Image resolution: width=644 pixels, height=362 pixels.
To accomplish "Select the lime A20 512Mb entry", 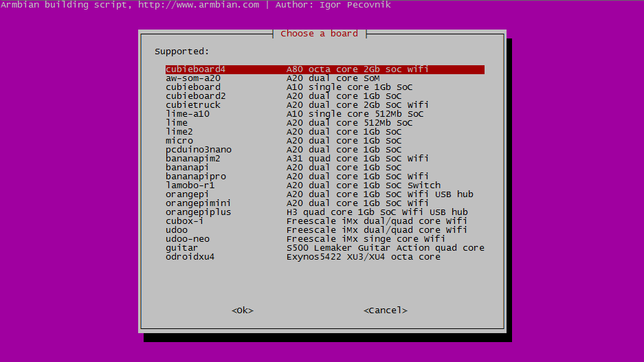I will (x=325, y=123).
